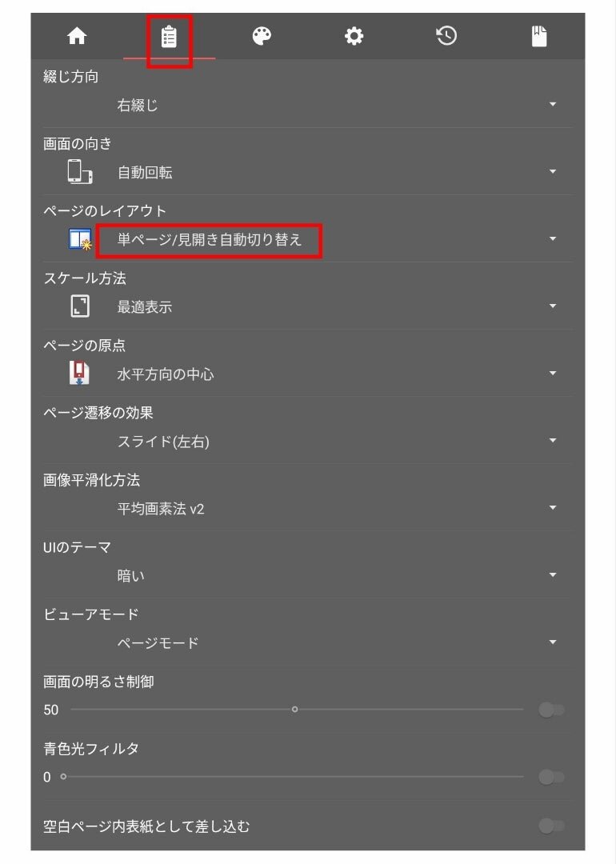
Task: Enable the 画面の明るさ制御 toggle
Action: [x=551, y=710]
